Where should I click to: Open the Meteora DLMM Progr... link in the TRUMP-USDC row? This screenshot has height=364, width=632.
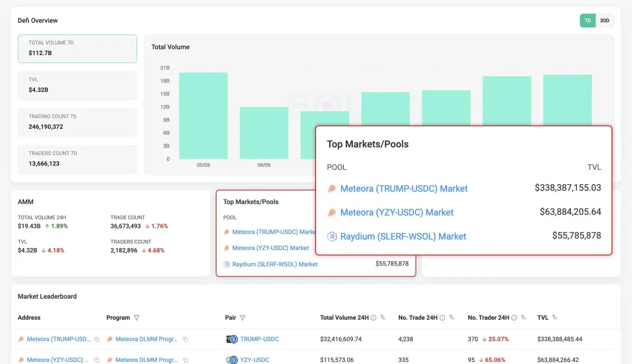[x=146, y=339]
